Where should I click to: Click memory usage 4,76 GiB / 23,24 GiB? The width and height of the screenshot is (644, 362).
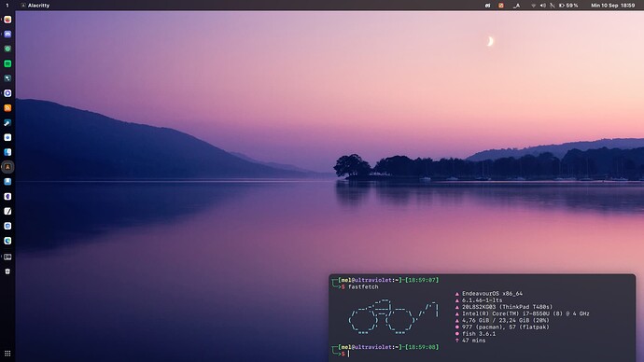506,320
